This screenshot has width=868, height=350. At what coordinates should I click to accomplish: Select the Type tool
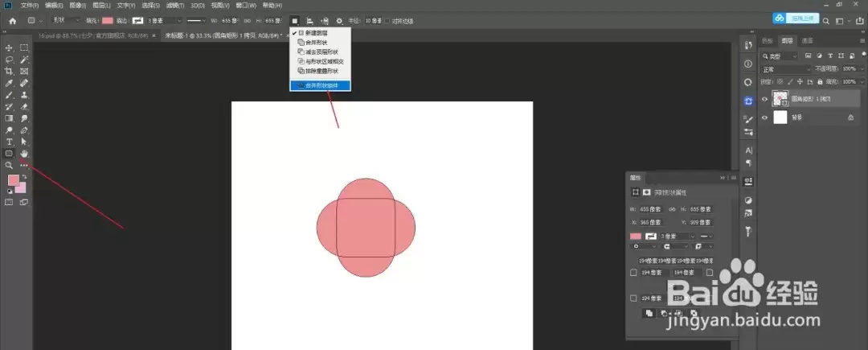pyautogui.click(x=9, y=142)
